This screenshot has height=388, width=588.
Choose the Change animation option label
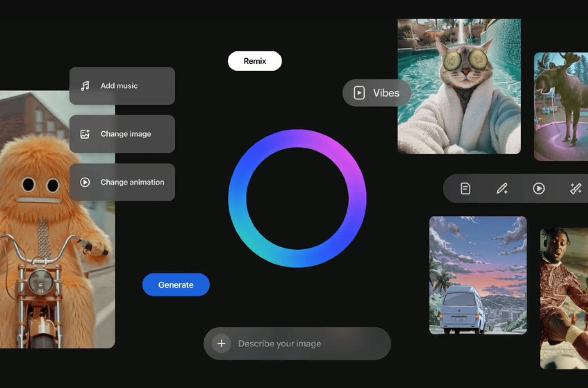pos(132,182)
